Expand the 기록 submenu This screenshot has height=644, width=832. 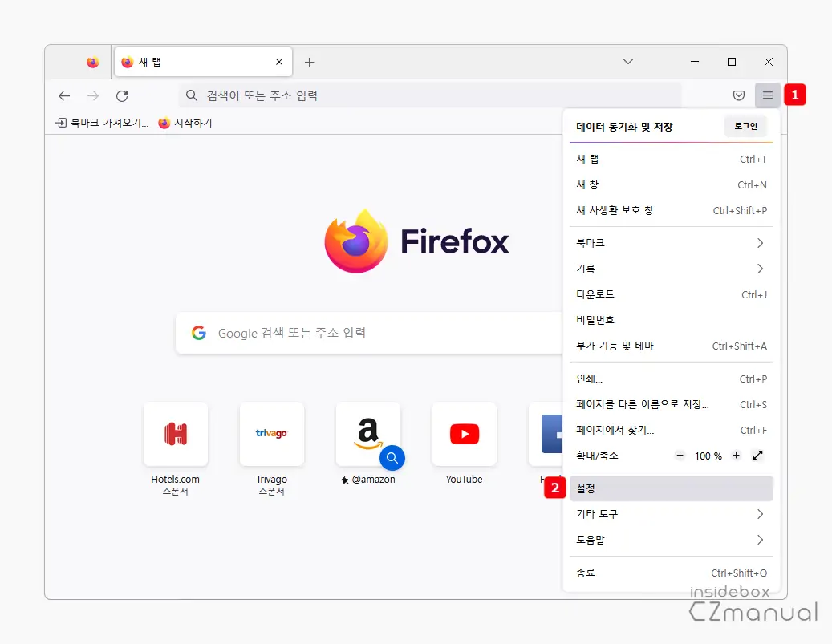[672, 269]
